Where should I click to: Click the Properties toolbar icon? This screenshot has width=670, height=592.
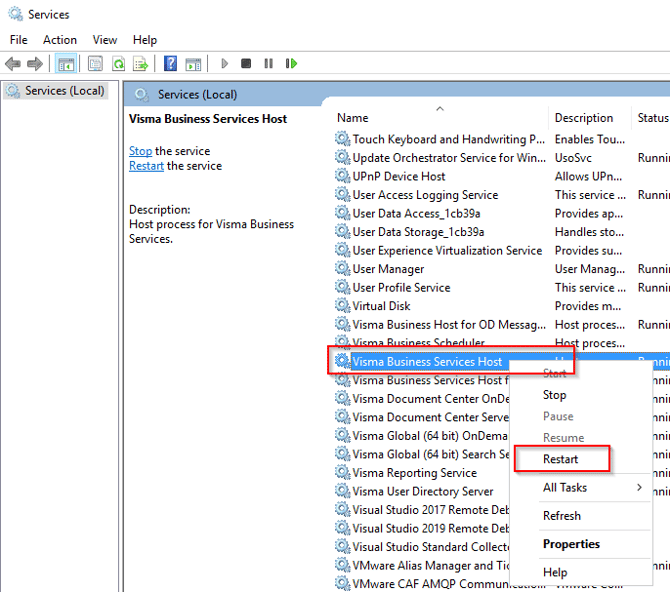pyautogui.click(x=95, y=64)
